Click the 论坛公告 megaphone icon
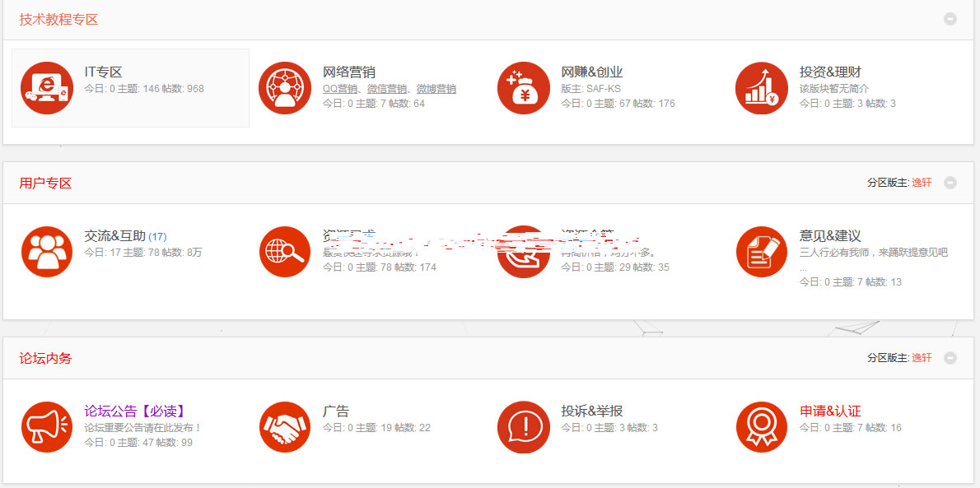Screen dimensions: 980x488 (47, 427)
